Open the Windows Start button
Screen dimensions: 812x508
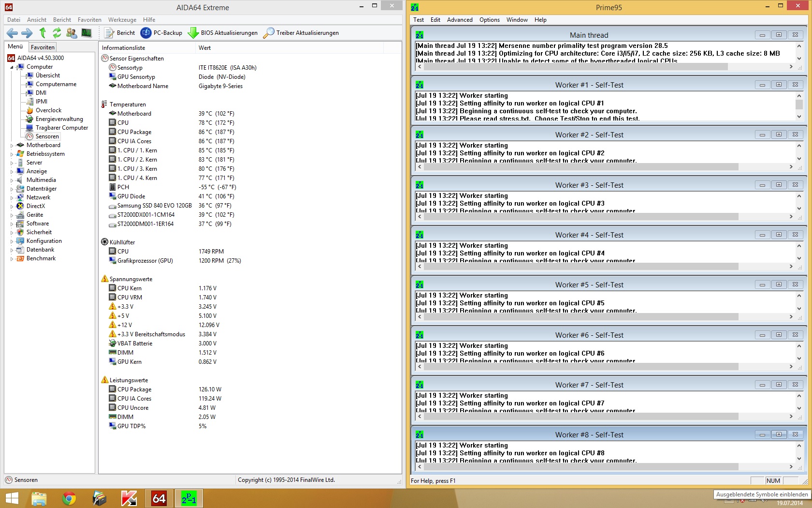tap(12, 498)
